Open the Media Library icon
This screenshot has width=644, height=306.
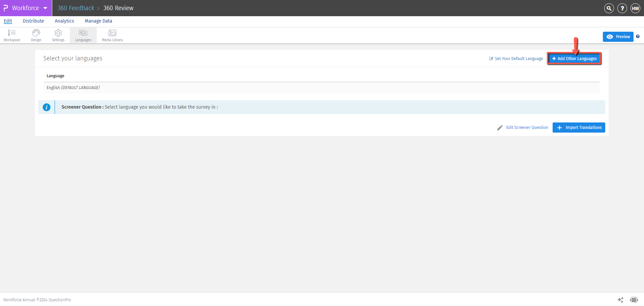tap(112, 35)
